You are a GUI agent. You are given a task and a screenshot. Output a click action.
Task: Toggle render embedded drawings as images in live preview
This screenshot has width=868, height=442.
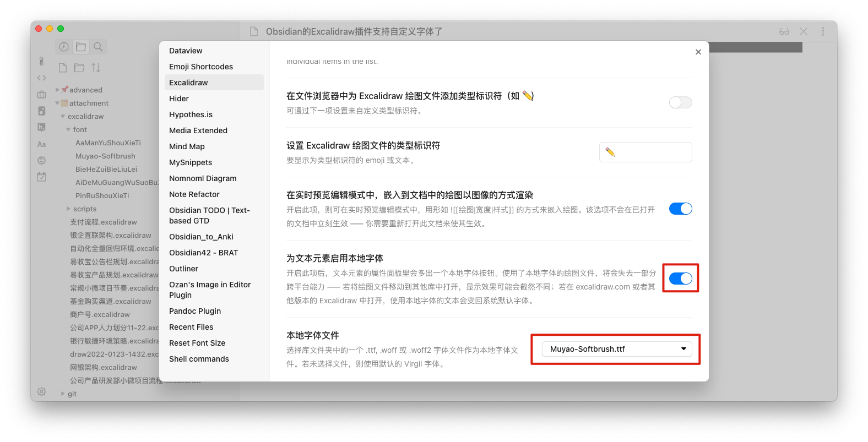click(680, 209)
